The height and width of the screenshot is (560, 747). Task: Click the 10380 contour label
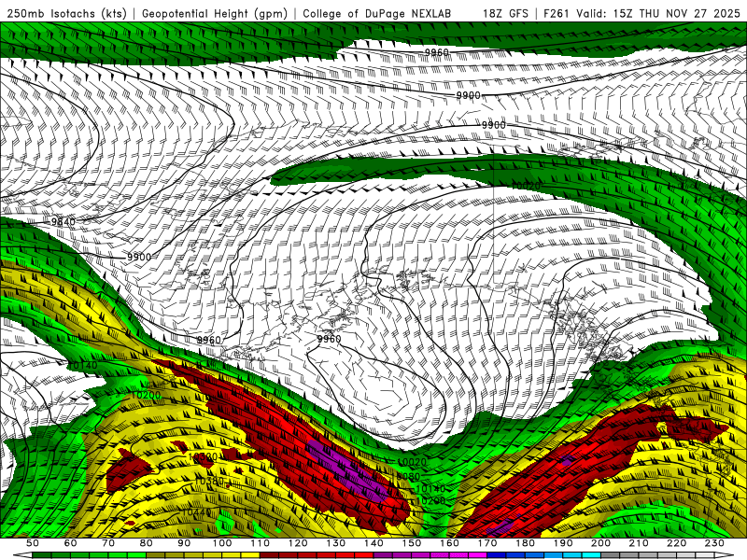click(208, 482)
